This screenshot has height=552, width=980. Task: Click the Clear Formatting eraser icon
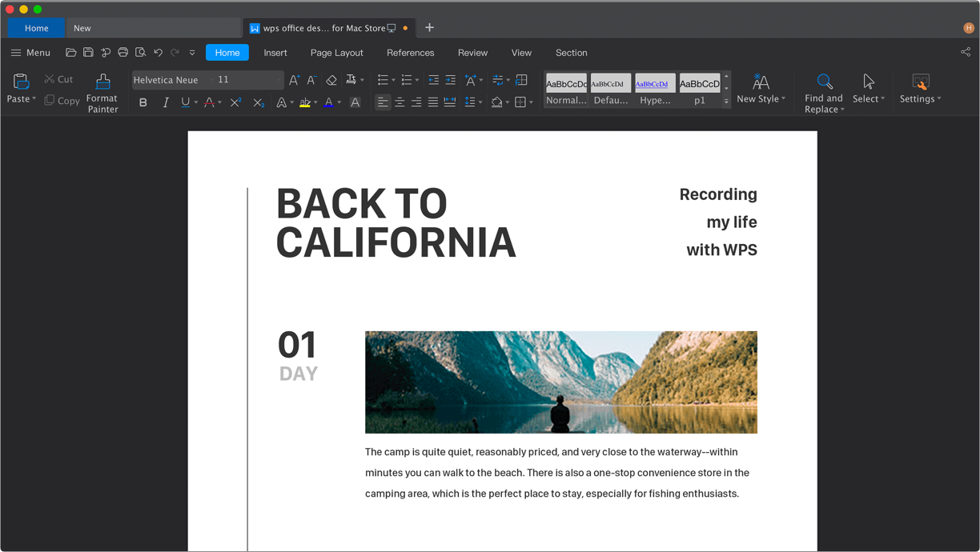click(x=331, y=80)
